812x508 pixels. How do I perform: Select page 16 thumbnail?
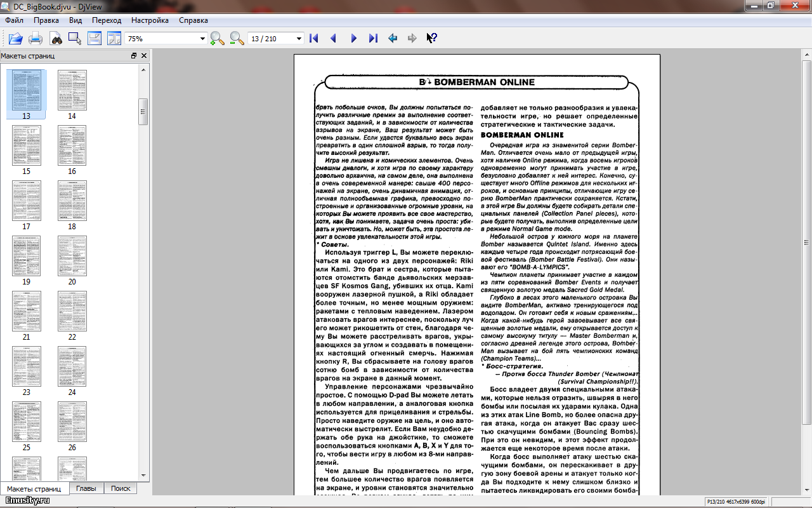click(72, 149)
